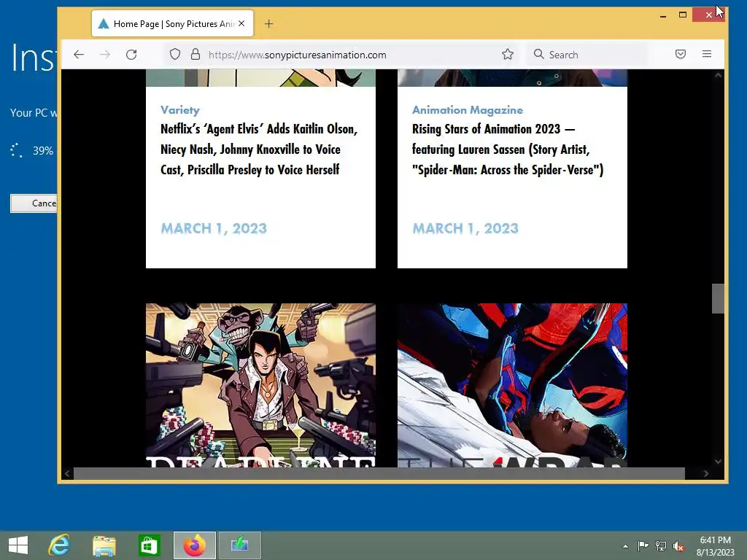747x560 pixels.
Task: Maximize the Firefox window
Action: [x=683, y=15]
